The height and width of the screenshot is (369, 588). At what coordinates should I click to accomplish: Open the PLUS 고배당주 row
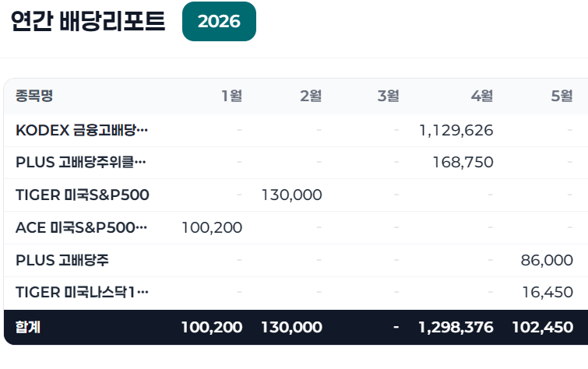(296, 260)
